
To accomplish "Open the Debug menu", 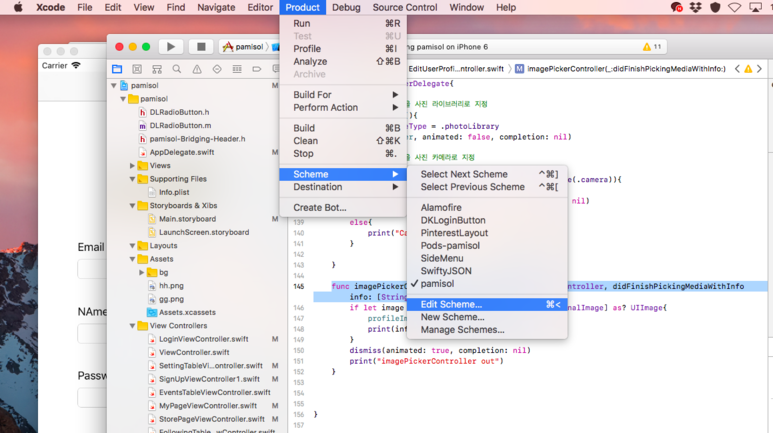I will (346, 7).
